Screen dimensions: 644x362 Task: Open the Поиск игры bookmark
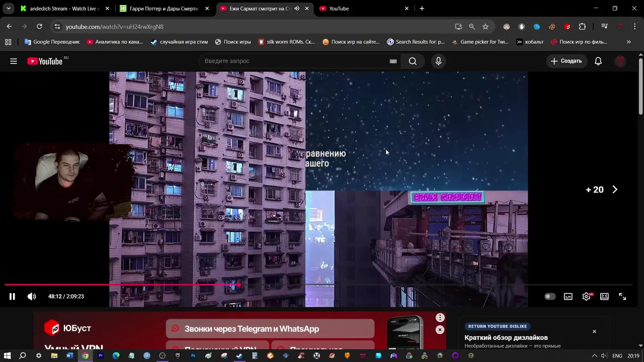[x=232, y=42]
